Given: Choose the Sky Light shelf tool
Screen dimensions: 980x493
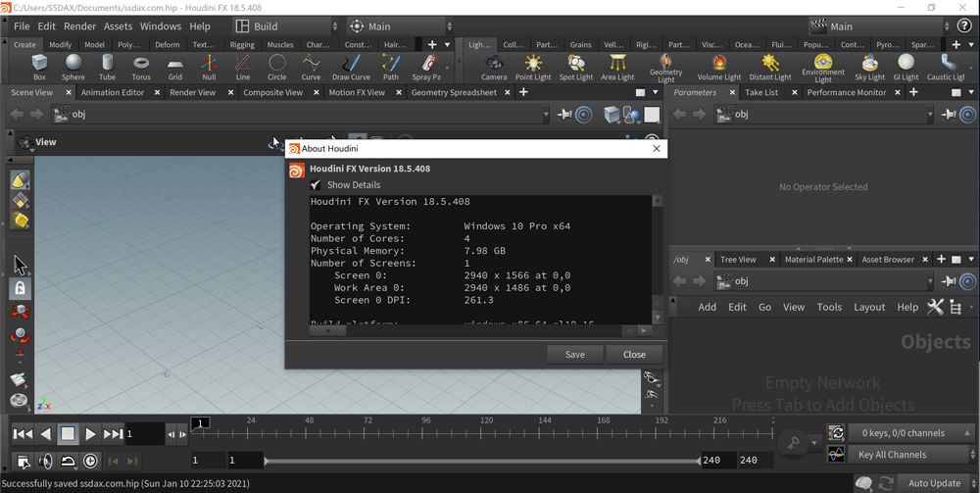Looking at the screenshot, I should [869, 65].
